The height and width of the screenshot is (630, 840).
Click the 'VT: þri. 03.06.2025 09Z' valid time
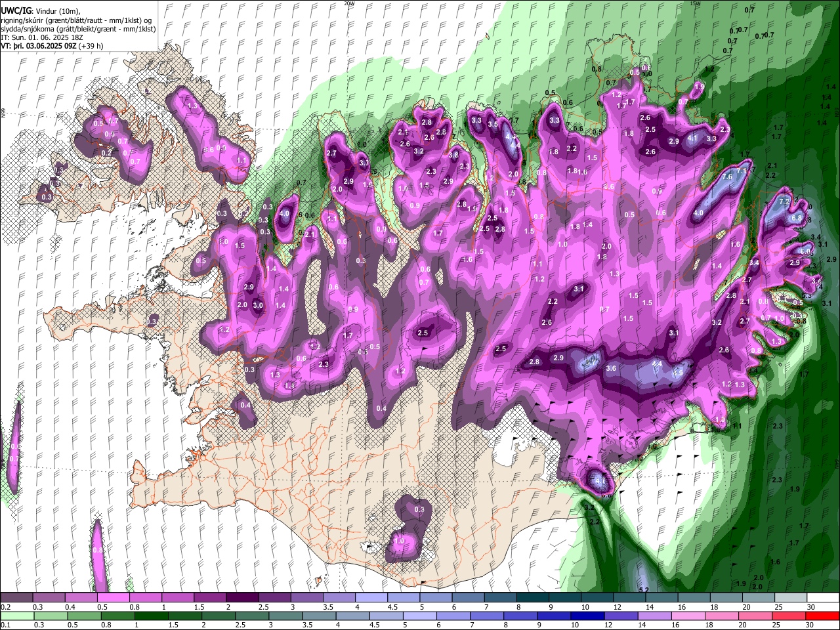coord(39,47)
